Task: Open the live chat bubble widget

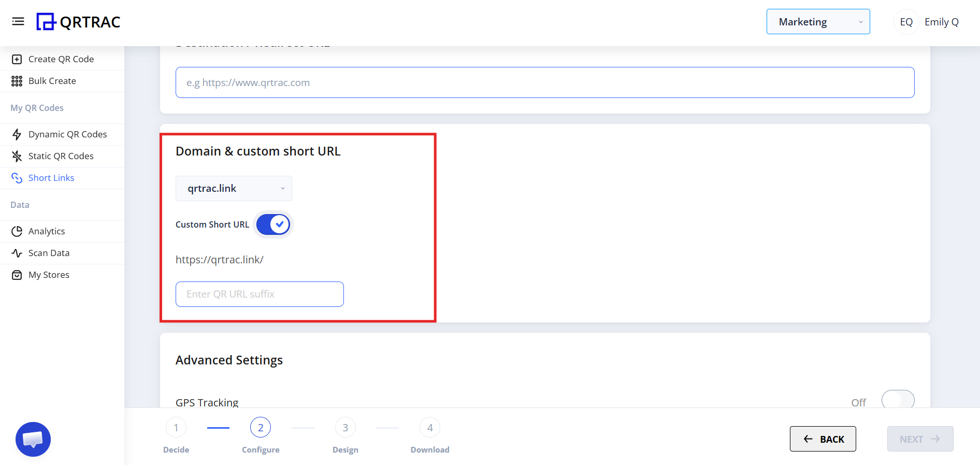Action: click(33, 439)
